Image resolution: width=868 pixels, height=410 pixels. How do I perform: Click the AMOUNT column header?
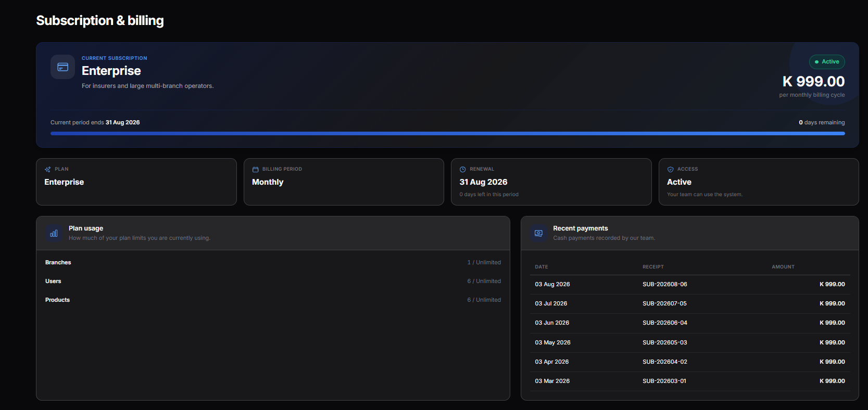(x=783, y=267)
